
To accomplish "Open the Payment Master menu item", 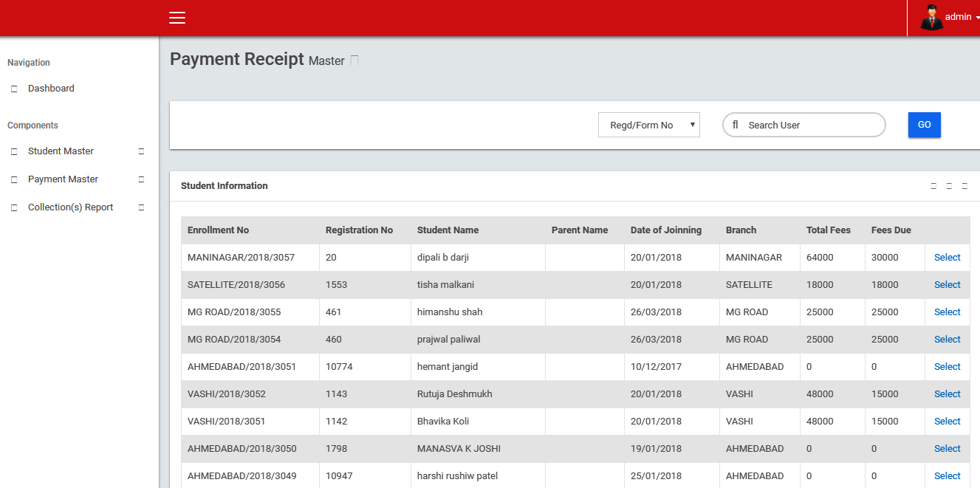I will tap(63, 179).
